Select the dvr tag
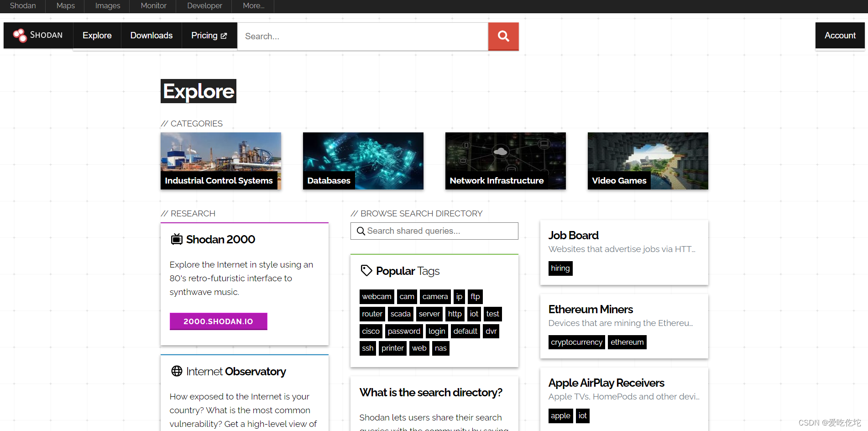This screenshot has width=868, height=431. tap(491, 331)
